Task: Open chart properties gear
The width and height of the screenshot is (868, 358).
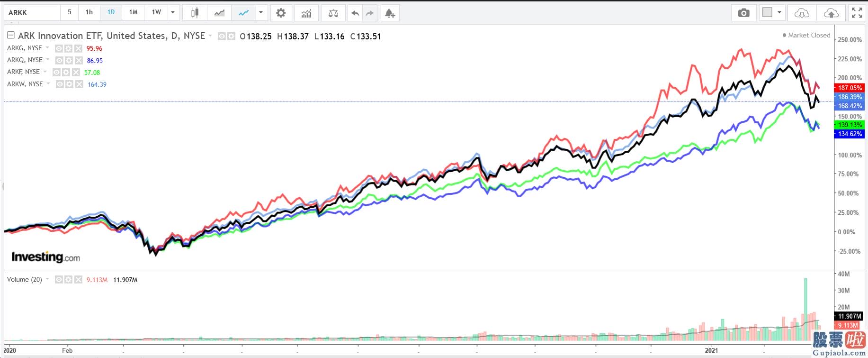Action: click(x=281, y=13)
